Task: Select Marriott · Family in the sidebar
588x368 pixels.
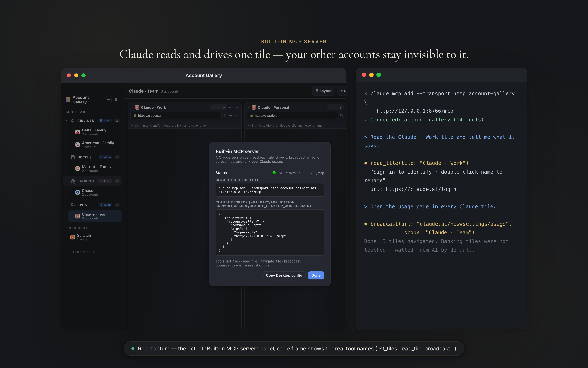Action: coord(95,168)
